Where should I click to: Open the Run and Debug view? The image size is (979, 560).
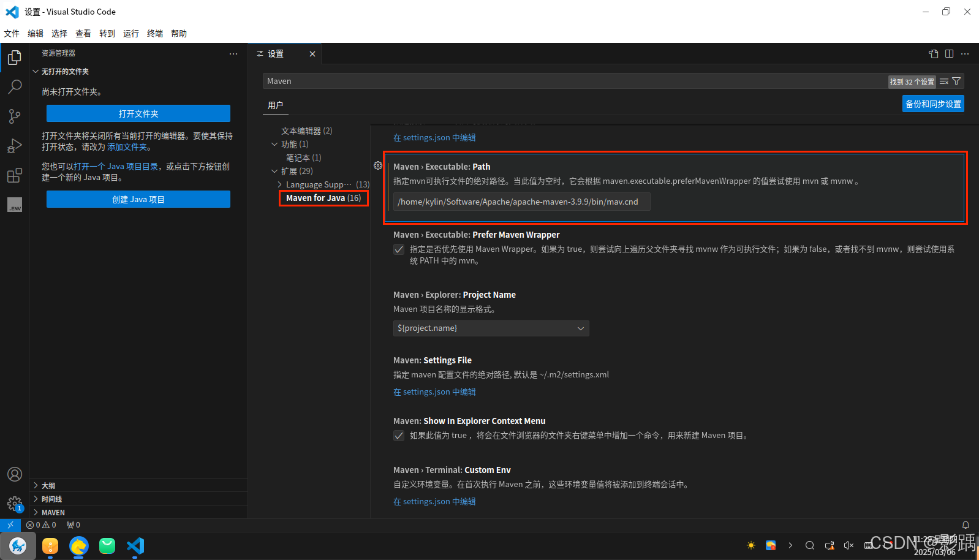click(15, 146)
